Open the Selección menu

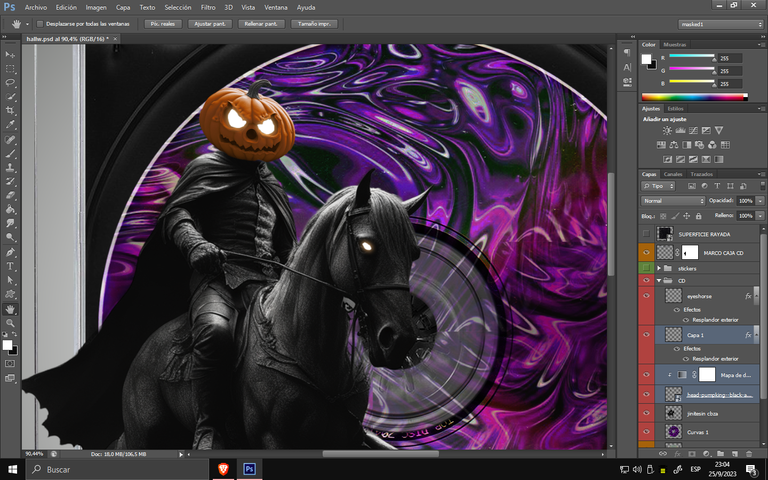[178, 7]
